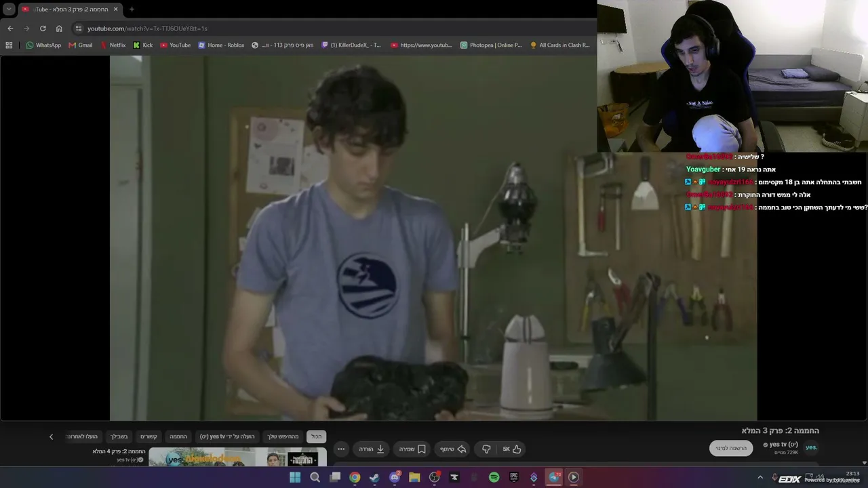Open the KillerDudeX Twitch bookmark
Screen dimensions: 868x488
351,45
